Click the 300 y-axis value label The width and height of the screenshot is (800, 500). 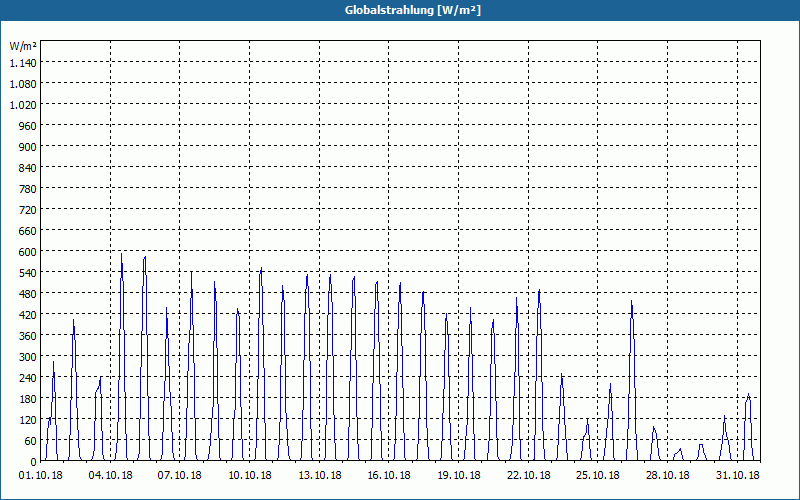(27, 357)
